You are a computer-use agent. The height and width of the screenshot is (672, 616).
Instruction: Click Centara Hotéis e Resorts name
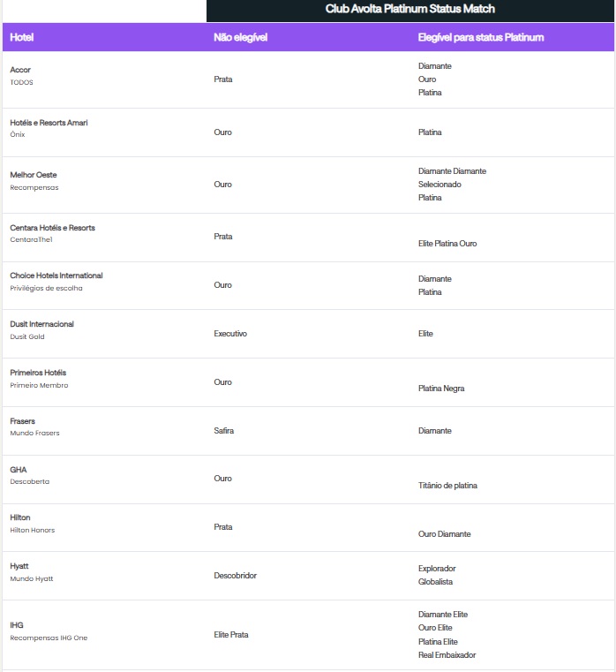coord(52,228)
